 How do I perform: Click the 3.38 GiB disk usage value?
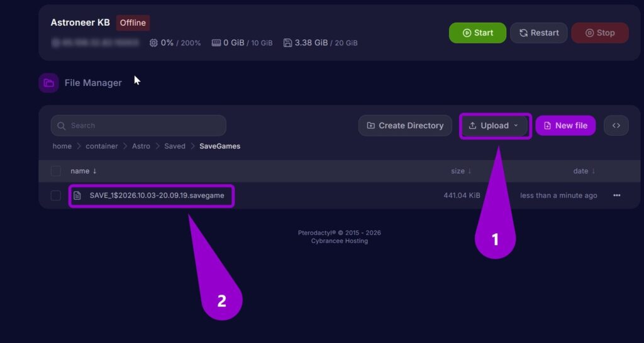(x=311, y=43)
